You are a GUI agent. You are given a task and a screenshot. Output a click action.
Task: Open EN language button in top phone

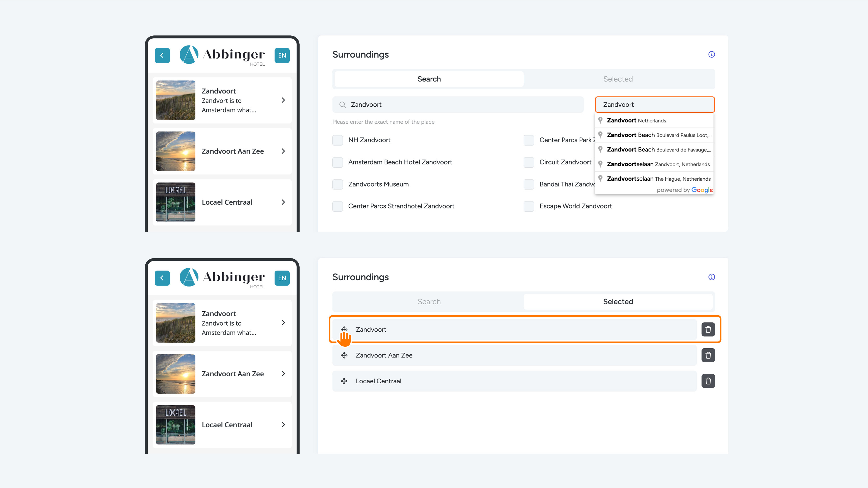(282, 55)
